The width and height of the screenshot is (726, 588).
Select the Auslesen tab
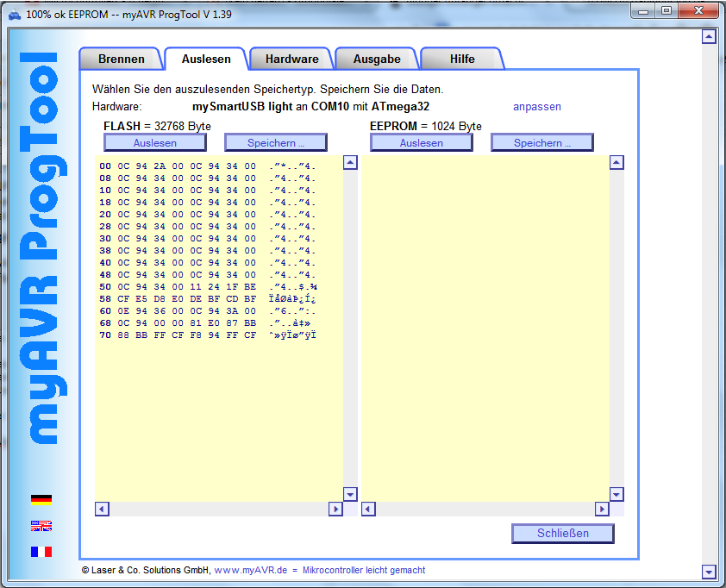tap(206, 59)
